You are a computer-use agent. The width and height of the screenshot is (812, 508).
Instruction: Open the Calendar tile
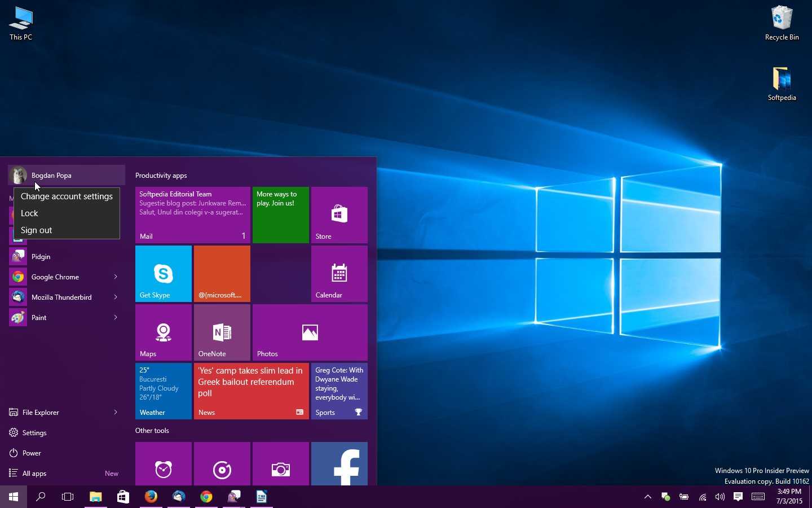click(338, 274)
